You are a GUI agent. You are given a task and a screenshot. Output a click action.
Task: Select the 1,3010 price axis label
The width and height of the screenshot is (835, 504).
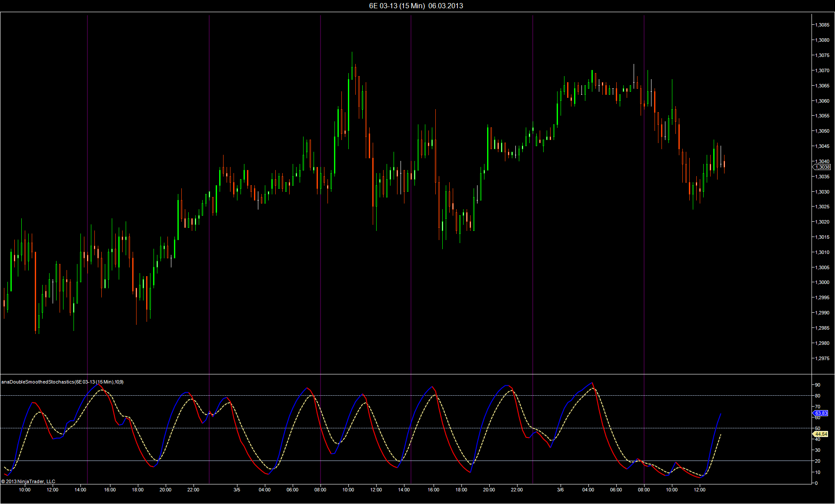coord(822,252)
